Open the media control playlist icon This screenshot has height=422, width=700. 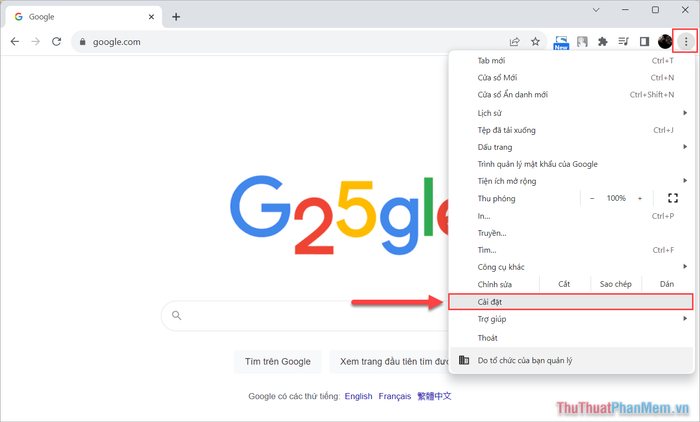[x=623, y=42]
